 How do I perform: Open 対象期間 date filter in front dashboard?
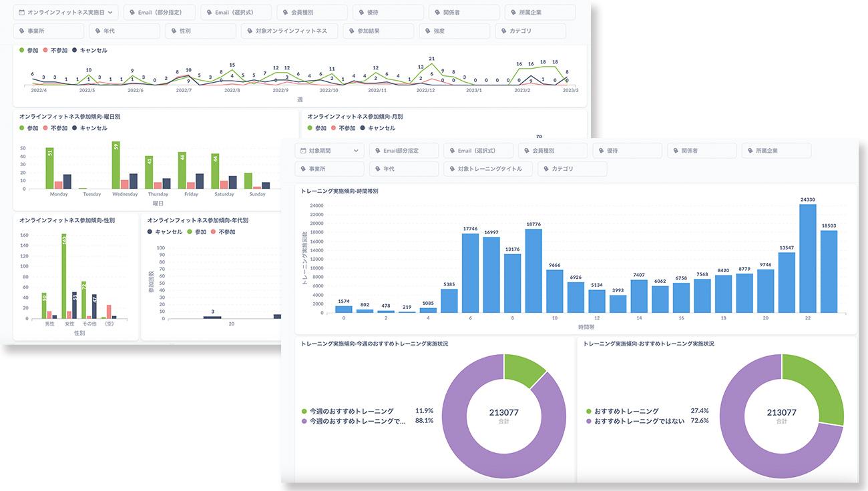(329, 151)
